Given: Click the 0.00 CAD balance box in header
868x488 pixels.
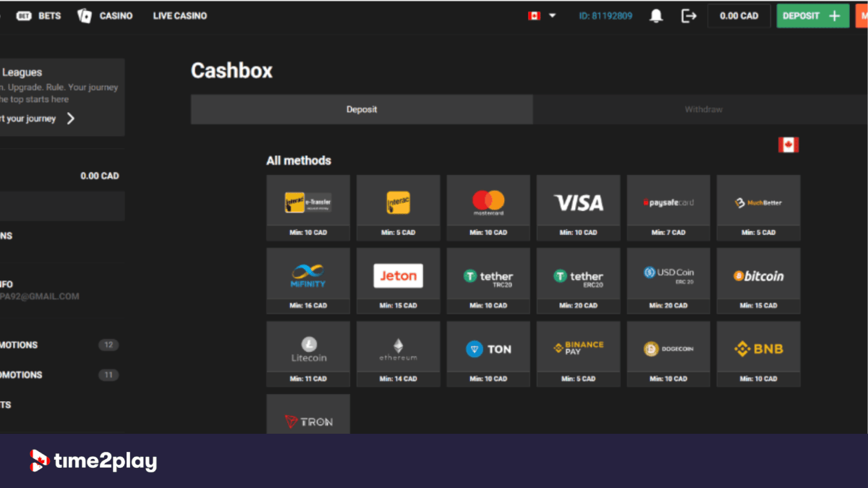Looking at the screenshot, I should [739, 16].
